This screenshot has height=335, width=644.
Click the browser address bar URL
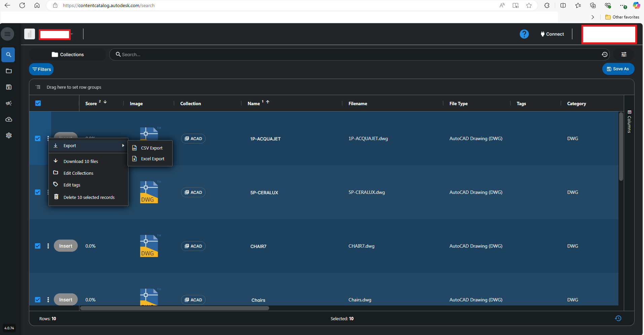tap(109, 5)
